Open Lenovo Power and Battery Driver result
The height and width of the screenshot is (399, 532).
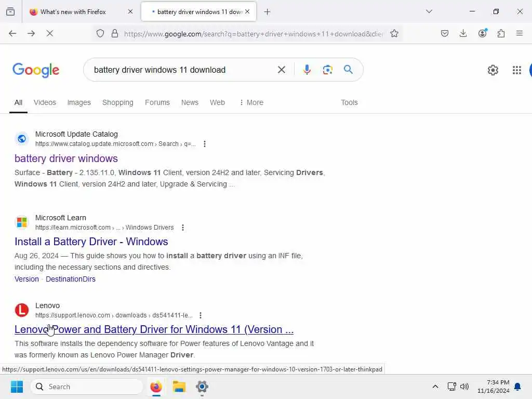[154, 329]
